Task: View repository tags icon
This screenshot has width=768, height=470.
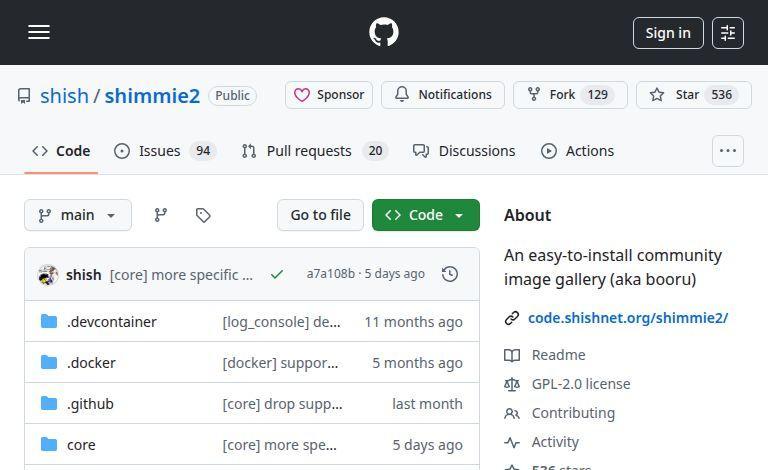Action: (x=203, y=215)
